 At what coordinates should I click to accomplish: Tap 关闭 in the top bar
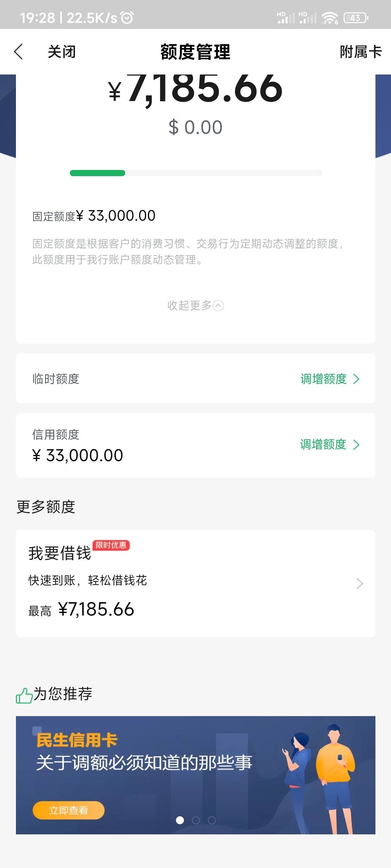click(x=62, y=52)
